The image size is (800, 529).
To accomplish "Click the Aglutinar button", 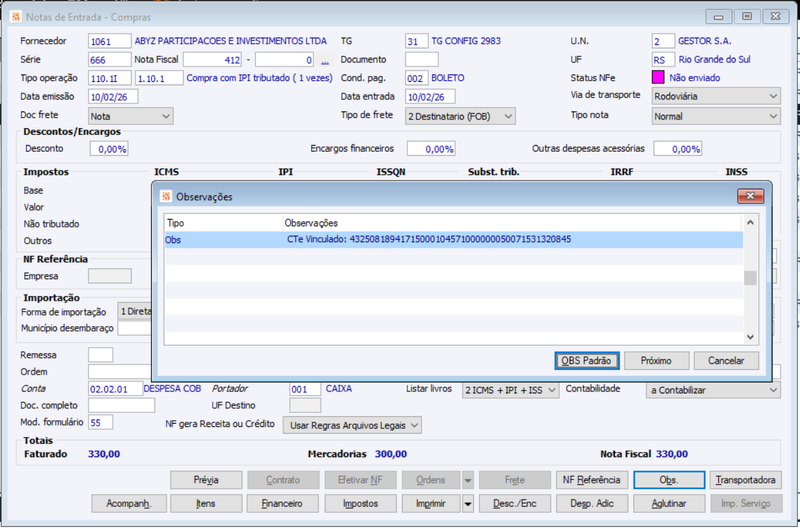I will pos(669,504).
